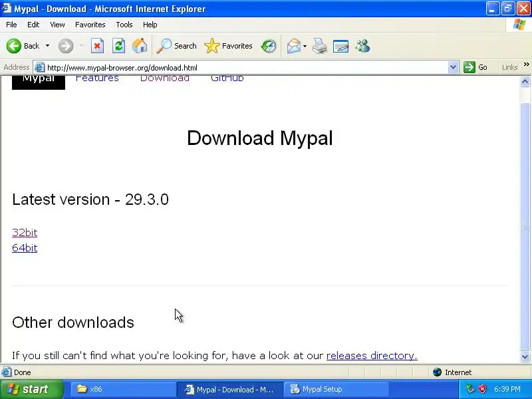Click the Internet zone status indicator
The width and height of the screenshot is (532, 399).
[452, 372]
